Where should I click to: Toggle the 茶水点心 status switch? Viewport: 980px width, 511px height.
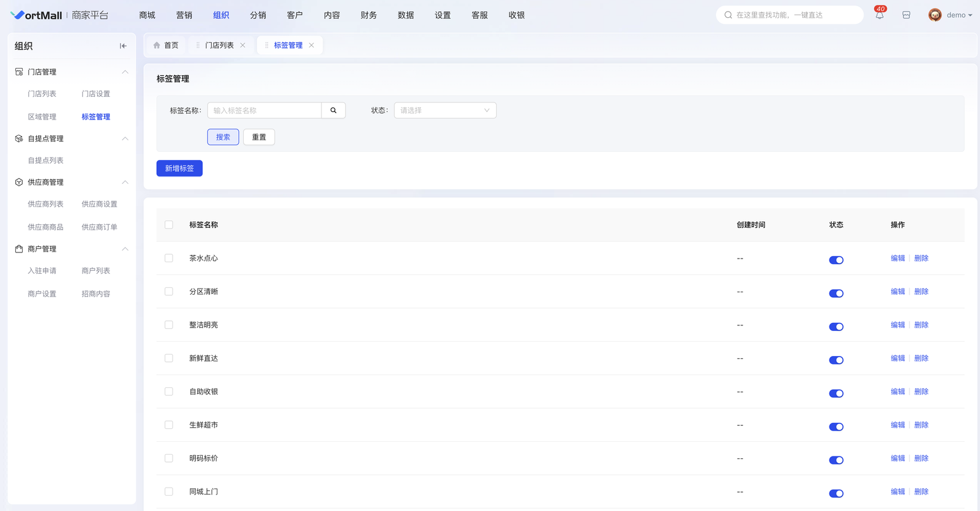tap(836, 260)
